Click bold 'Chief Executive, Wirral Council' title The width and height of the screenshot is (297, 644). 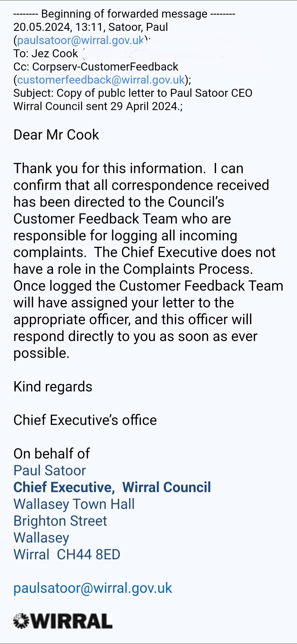(x=112, y=487)
